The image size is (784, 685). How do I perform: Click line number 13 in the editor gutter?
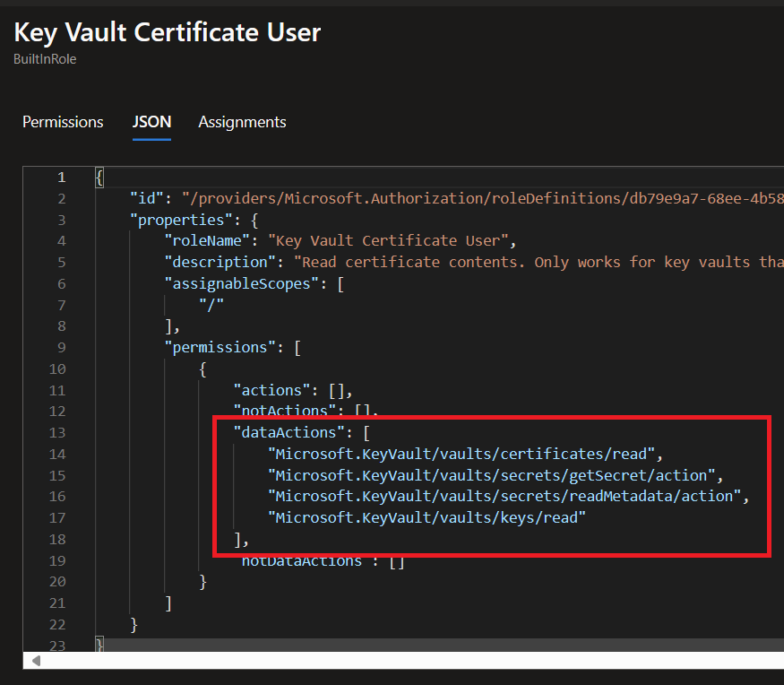pos(57,432)
